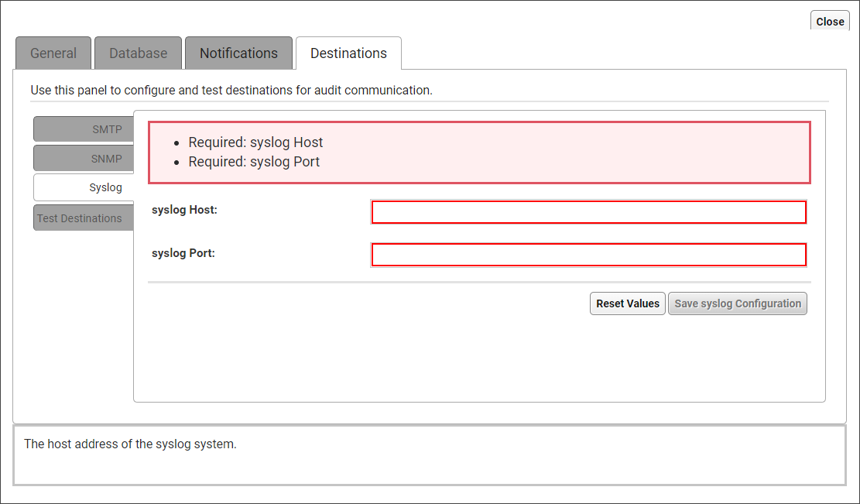The width and height of the screenshot is (860, 504).
Task: Focus the syslog Port input field
Action: pos(588,255)
